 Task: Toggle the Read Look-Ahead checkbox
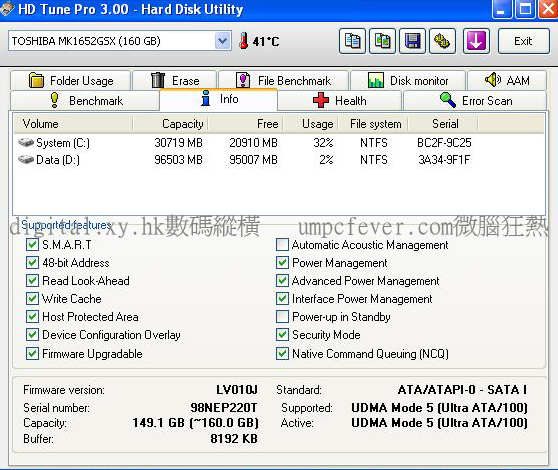coord(32,281)
